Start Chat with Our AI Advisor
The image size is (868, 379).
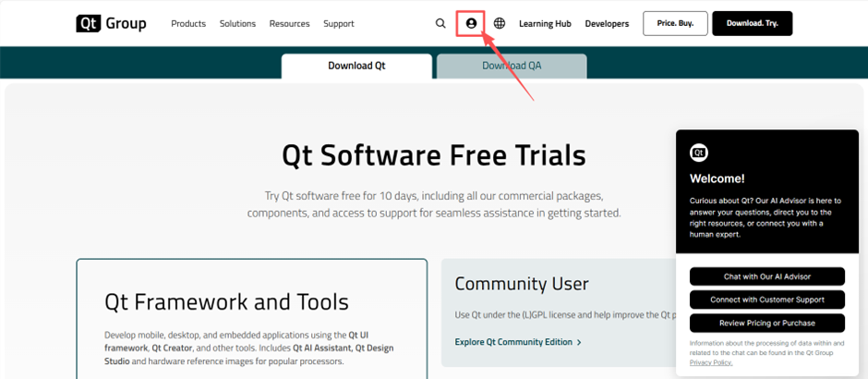767,276
